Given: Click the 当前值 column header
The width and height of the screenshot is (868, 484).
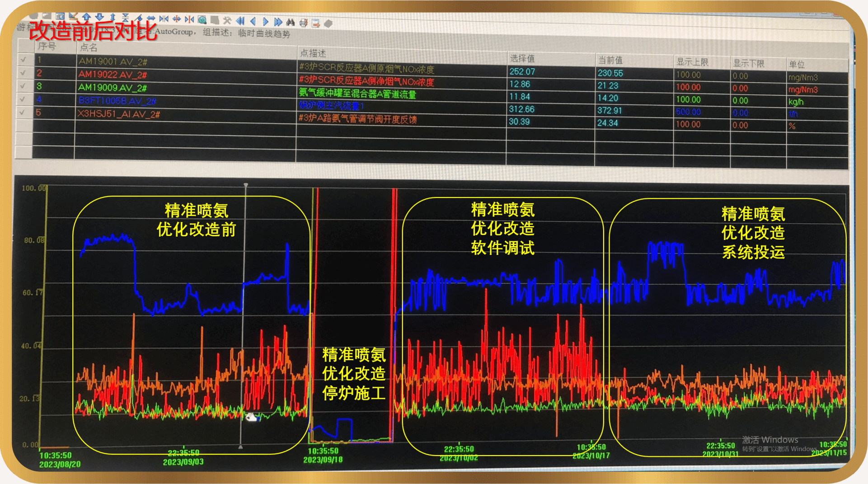Looking at the screenshot, I should 610,60.
